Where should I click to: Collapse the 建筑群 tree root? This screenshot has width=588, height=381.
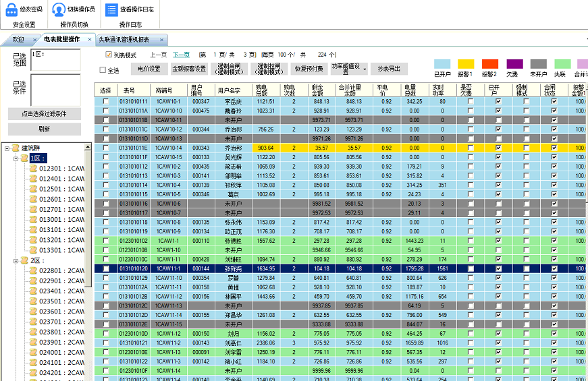[x=7, y=148]
